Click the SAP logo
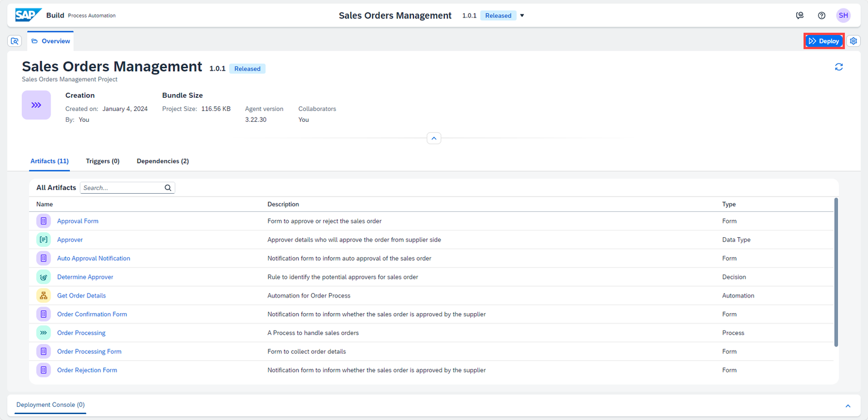This screenshot has width=868, height=420. tap(28, 15)
